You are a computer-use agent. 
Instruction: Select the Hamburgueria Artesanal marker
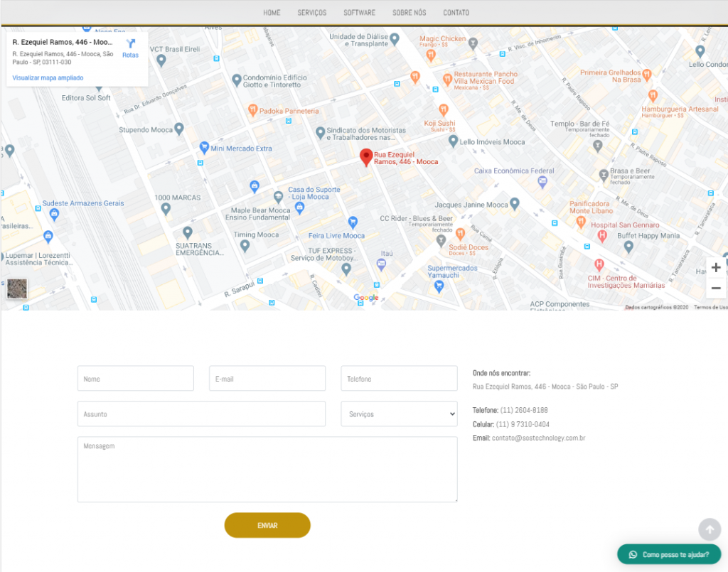(653, 96)
